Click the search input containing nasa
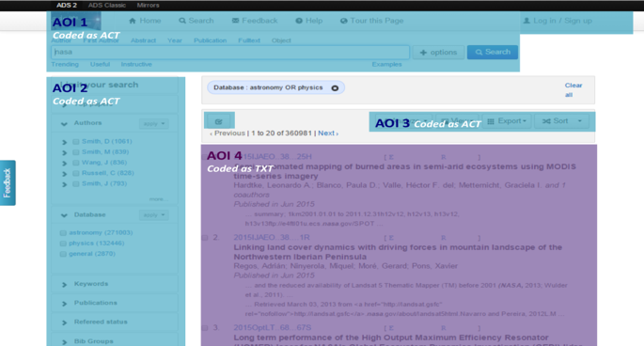Image resolution: width=644 pixels, height=346 pixels. click(230, 53)
